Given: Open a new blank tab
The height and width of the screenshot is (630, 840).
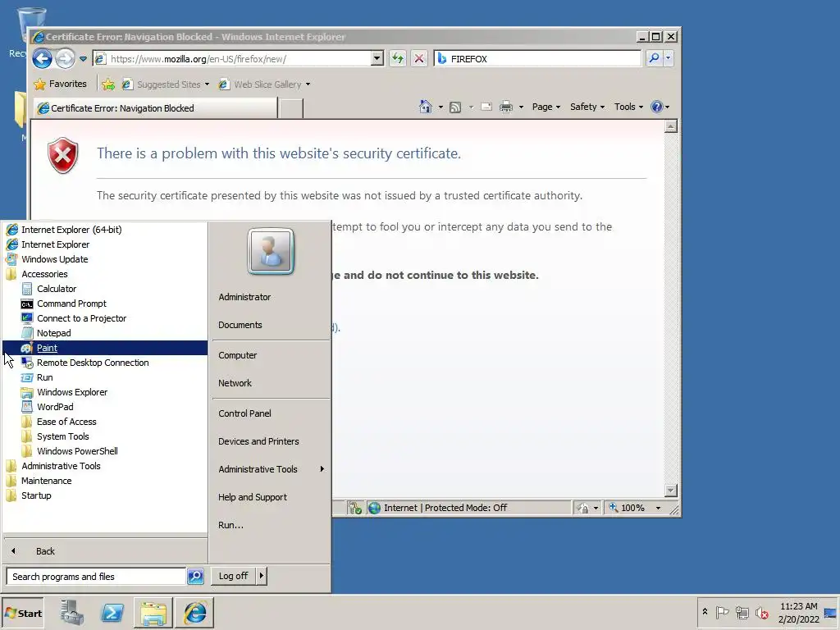Looking at the screenshot, I should (x=291, y=108).
